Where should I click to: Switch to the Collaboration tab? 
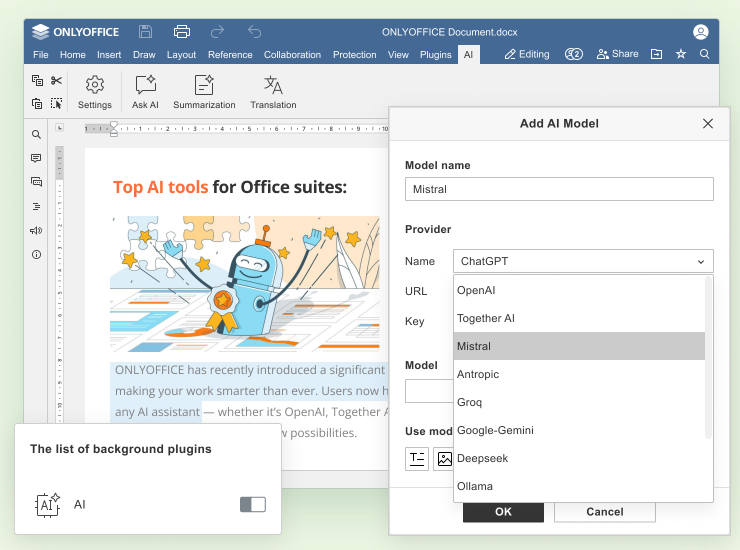point(292,55)
